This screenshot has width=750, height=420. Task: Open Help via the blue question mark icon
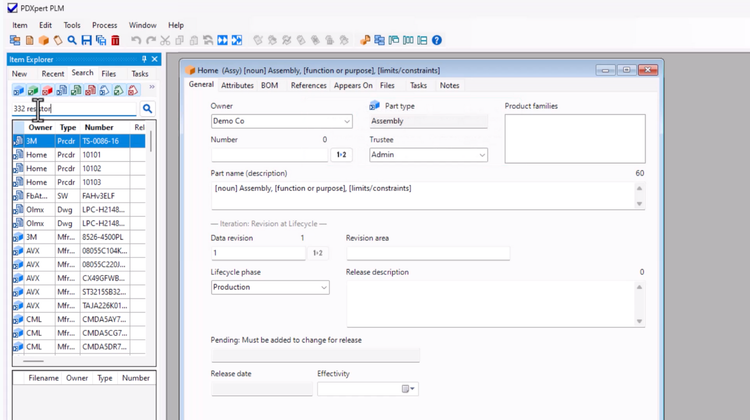pos(436,40)
